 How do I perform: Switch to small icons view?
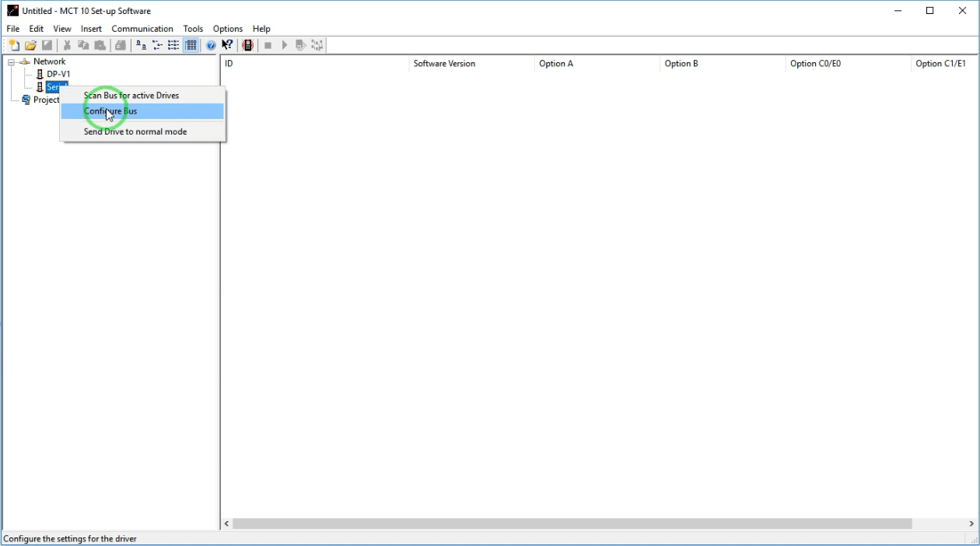(x=158, y=46)
